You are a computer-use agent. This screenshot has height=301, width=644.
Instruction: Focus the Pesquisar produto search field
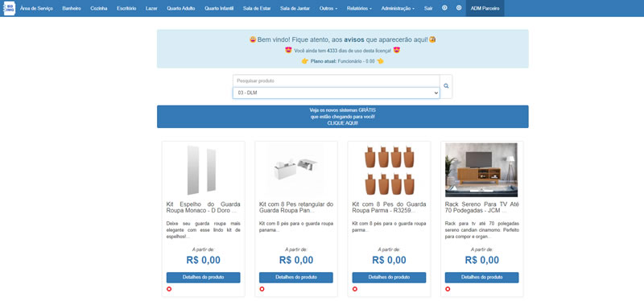(x=336, y=81)
